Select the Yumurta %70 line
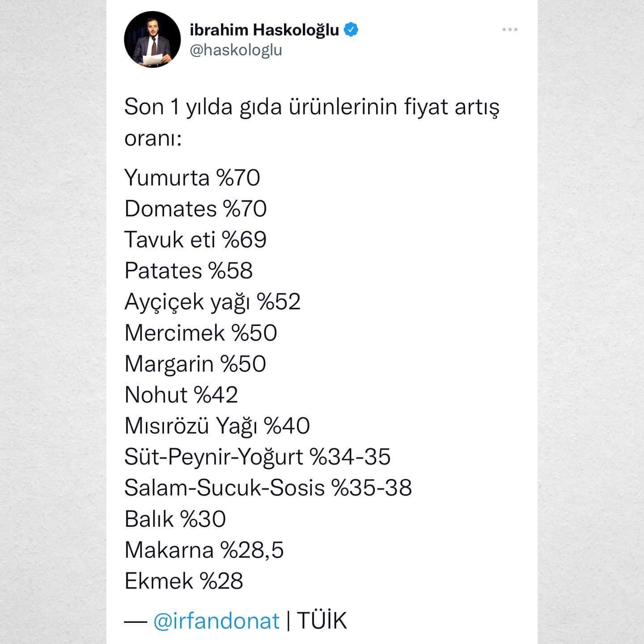Viewport: 644px width, 644px height. pyautogui.click(x=192, y=178)
